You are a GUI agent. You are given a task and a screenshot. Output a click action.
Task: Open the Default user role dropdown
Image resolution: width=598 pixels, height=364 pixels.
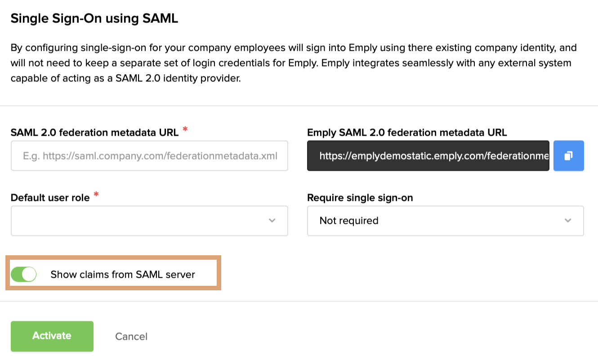point(149,221)
